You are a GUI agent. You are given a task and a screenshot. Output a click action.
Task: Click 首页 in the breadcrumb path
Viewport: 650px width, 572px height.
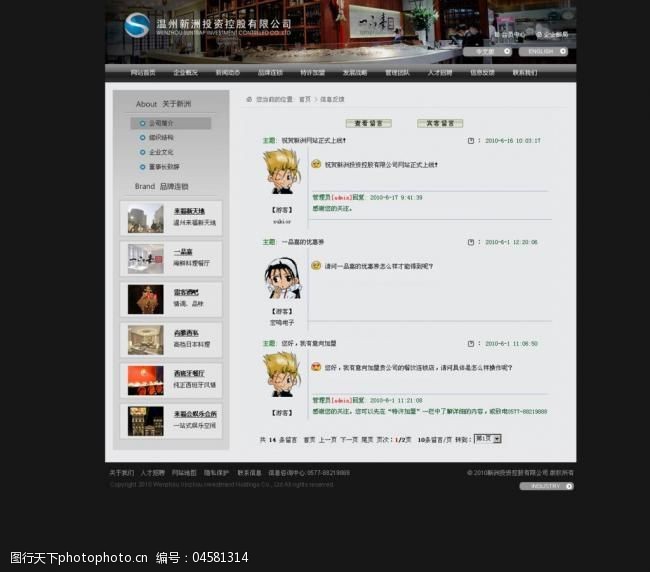pyautogui.click(x=305, y=99)
